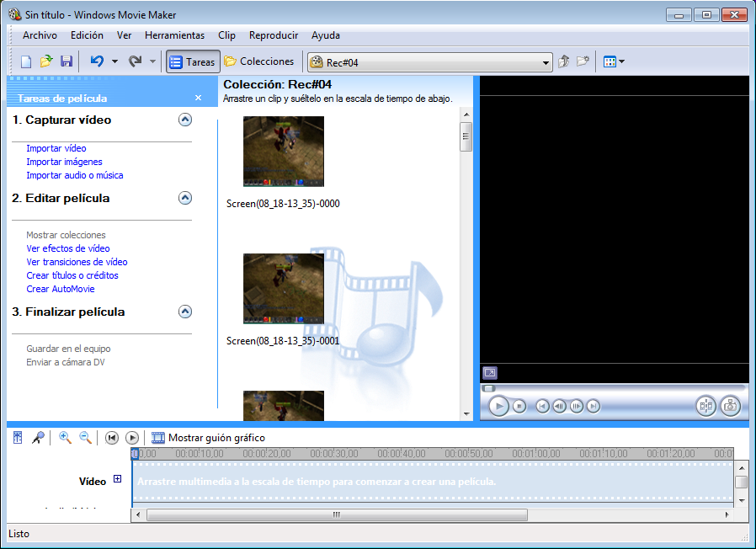Play the preview monitor
Screen dimensions: 756x549
[499, 406]
